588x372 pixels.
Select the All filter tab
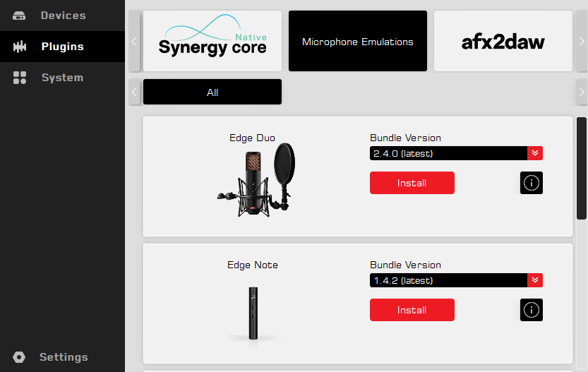pyautogui.click(x=212, y=92)
